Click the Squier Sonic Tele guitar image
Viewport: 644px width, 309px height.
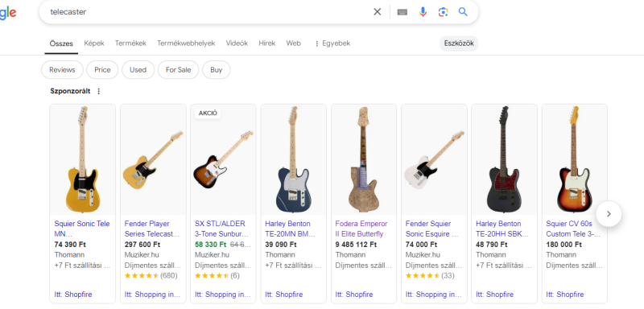click(x=83, y=159)
